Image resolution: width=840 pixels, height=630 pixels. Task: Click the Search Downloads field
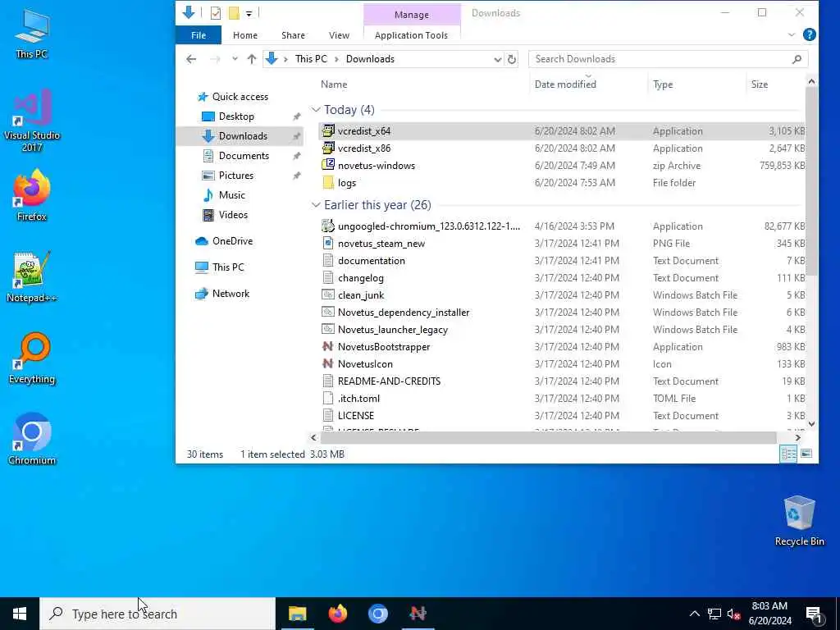point(668,59)
